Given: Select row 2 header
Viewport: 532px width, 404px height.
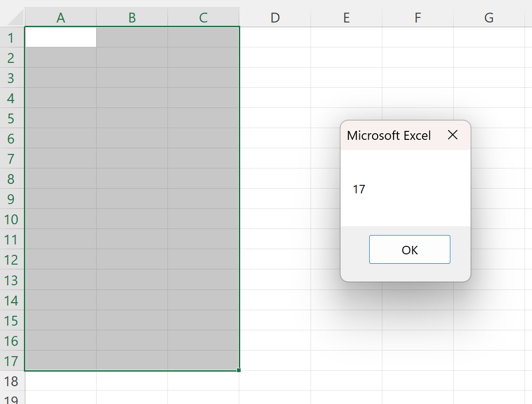Looking at the screenshot, I should pyautogui.click(x=12, y=58).
